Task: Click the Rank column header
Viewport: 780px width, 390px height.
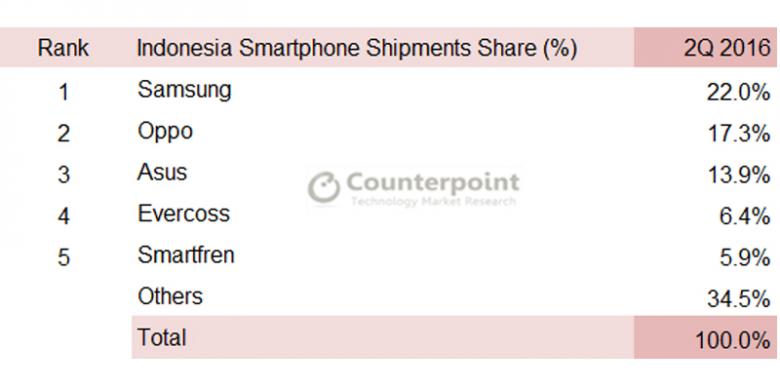Action: [x=63, y=48]
